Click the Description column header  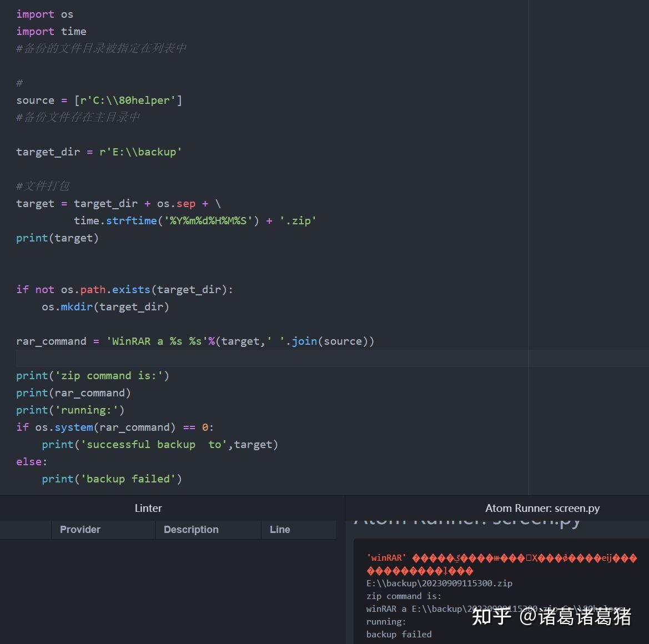pyautogui.click(x=191, y=529)
